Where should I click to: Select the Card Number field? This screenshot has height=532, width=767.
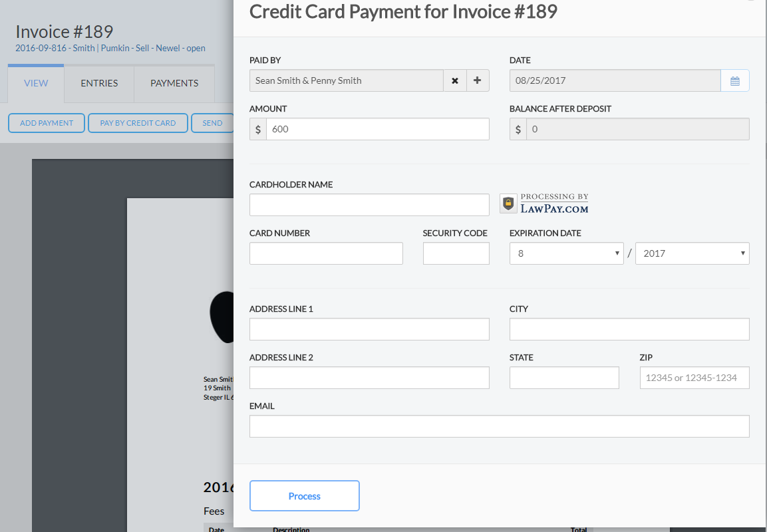click(326, 253)
